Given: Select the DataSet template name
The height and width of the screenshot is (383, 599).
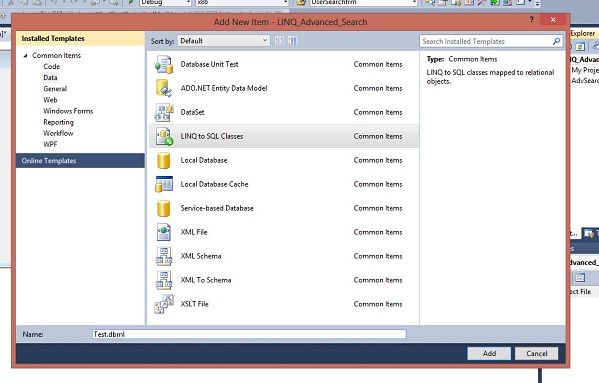Looking at the screenshot, I should (x=193, y=112).
